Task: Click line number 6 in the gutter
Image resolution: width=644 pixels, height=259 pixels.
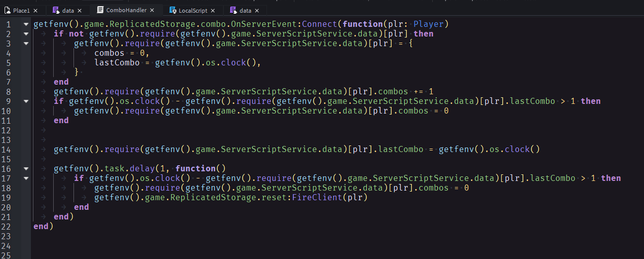Action: click(9, 72)
